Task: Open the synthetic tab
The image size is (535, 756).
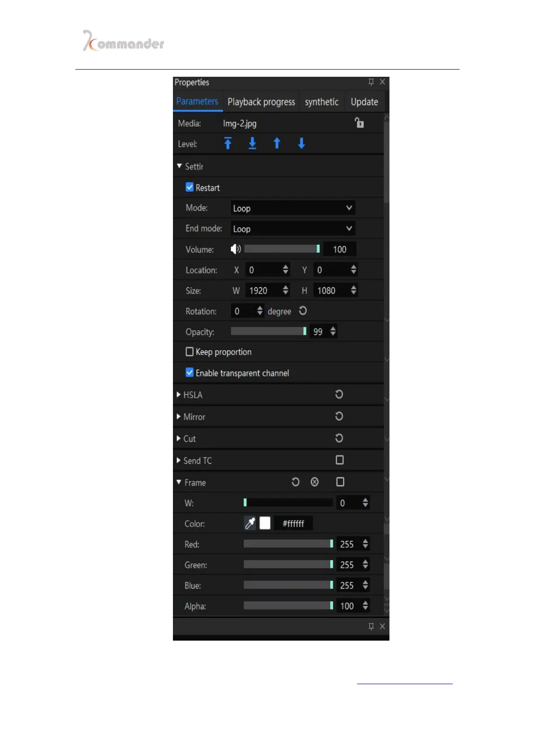Action: (x=322, y=102)
